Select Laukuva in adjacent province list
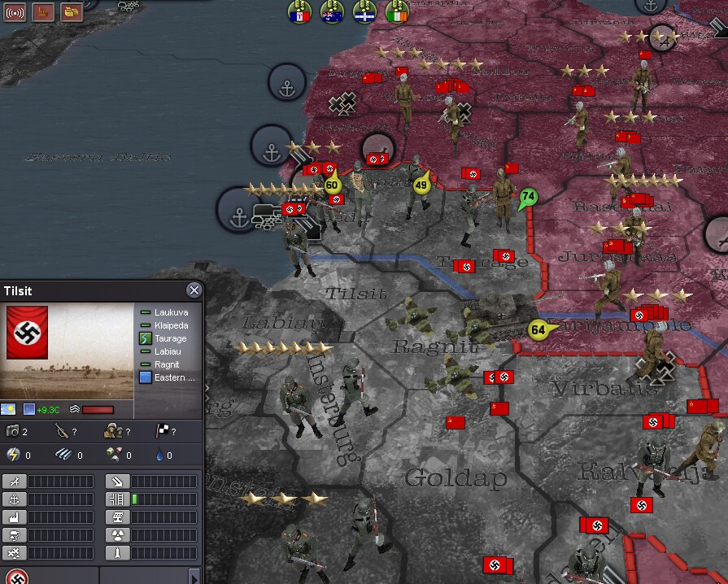 click(171, 312)
